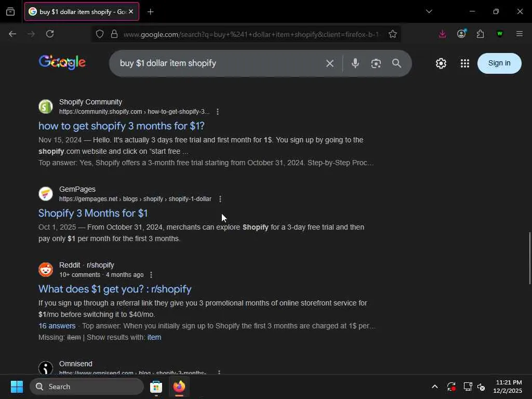Image resolution: width=532 pixels, height=399 pixels.
Task: Clear the search query text
Action: pos(329,63)
